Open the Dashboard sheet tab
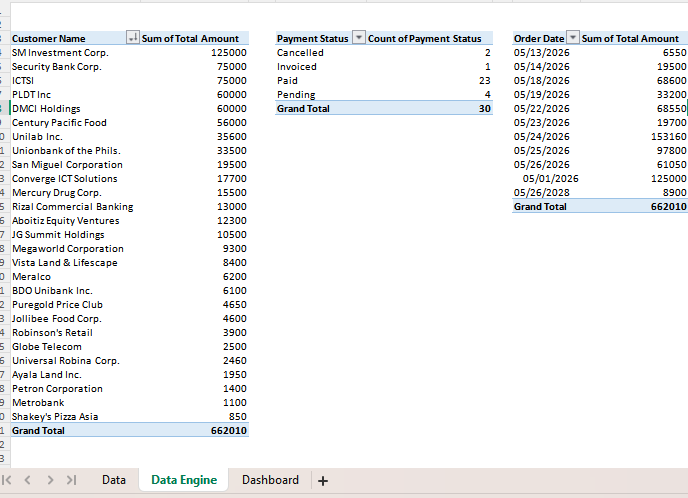 pyautogui.click(x=270, y=480)
